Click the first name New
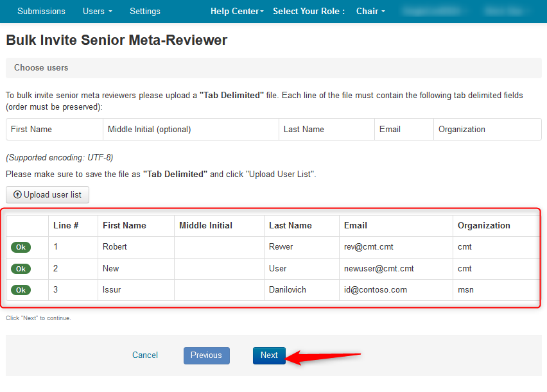Image resolution: width=547 pixels, height=392 pixels. click(x=111, y=269)
